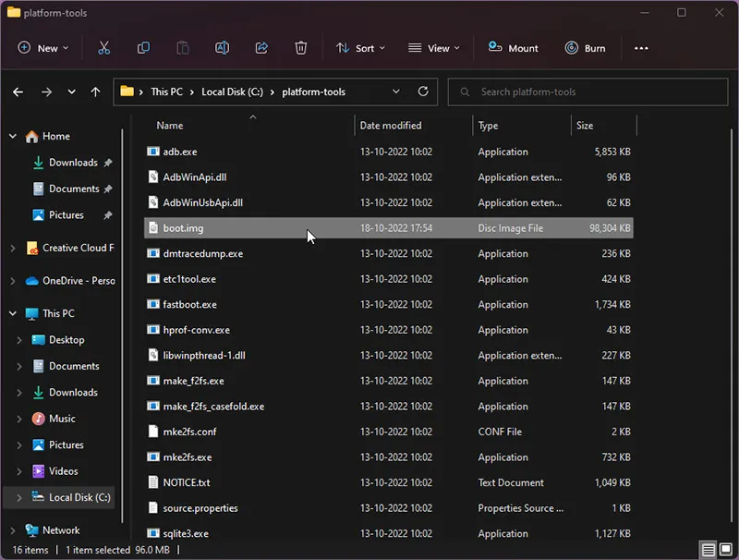Expand the Creative Cloud Files tree node

tap(12, 248)
